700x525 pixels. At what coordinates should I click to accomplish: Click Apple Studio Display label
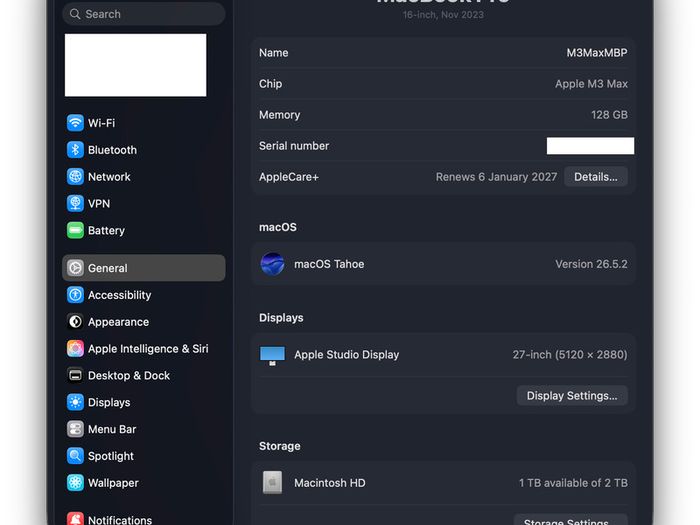click(x=346, y=354)
